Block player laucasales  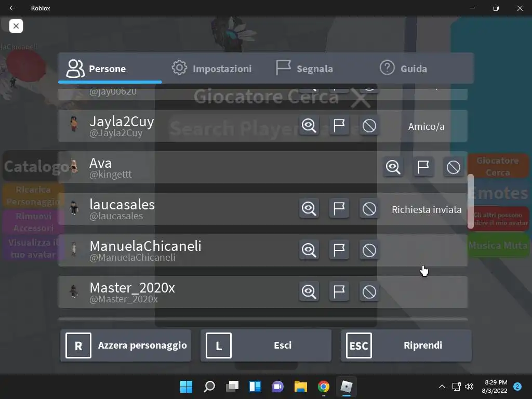click(x=369, y=209)
